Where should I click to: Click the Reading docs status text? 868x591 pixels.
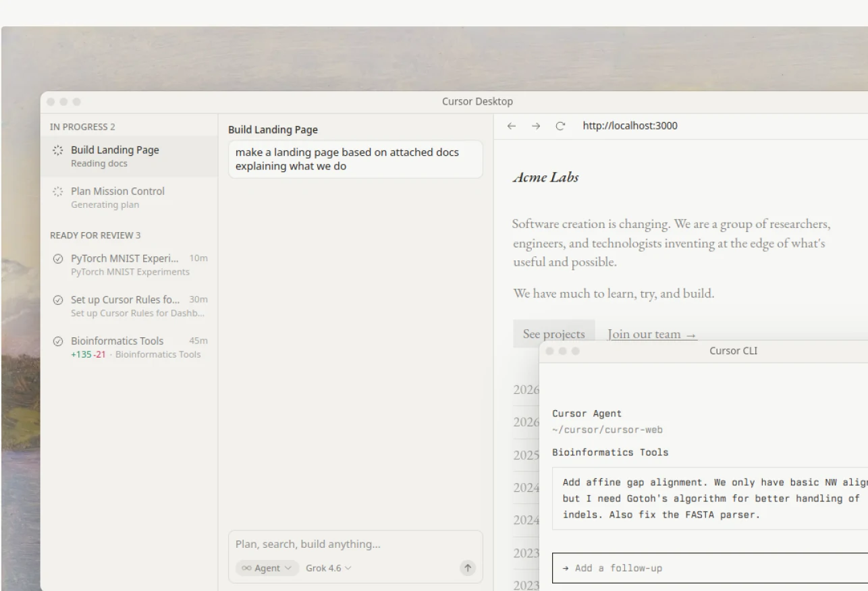point(99,163)
